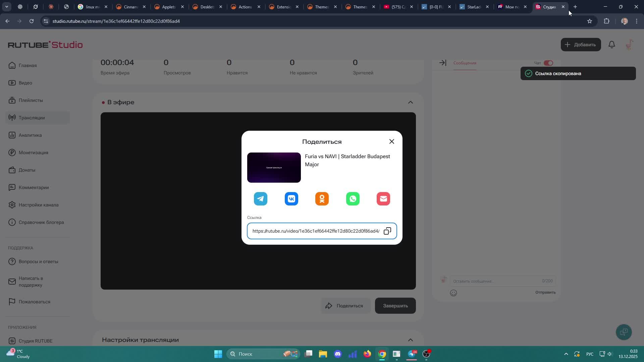Open Аналитика in sidebar
Viewport: 644px width, 362px height.
click(x=30, y=135)
